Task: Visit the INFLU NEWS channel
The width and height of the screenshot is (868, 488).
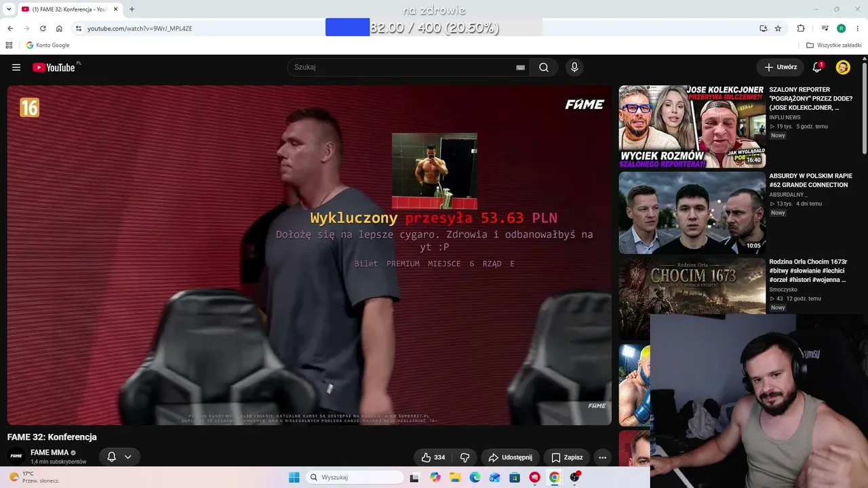Action: pos(785,117)
